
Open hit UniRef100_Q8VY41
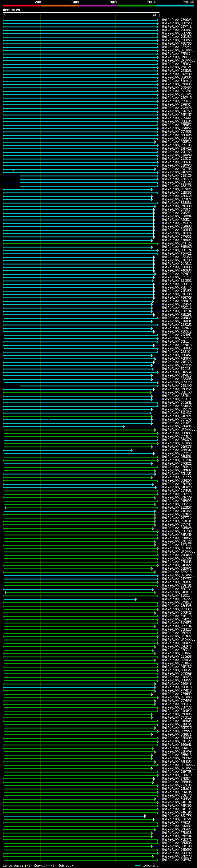(177, 26)
